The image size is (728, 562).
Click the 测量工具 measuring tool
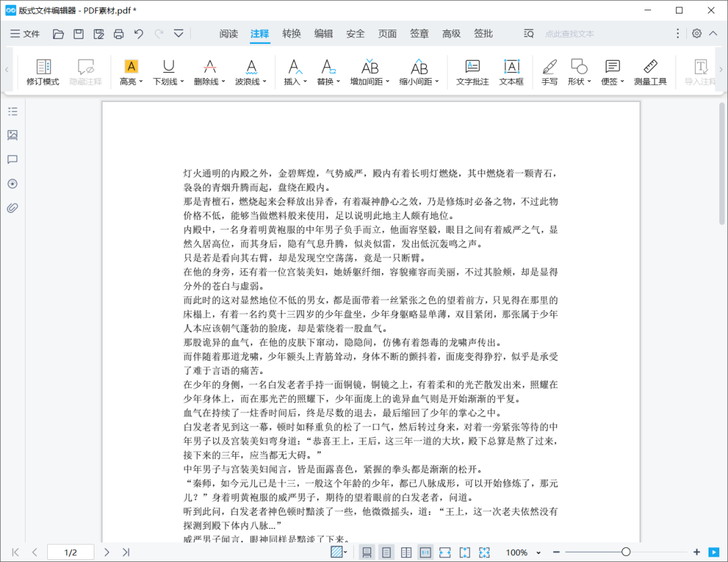coord(650,73)
